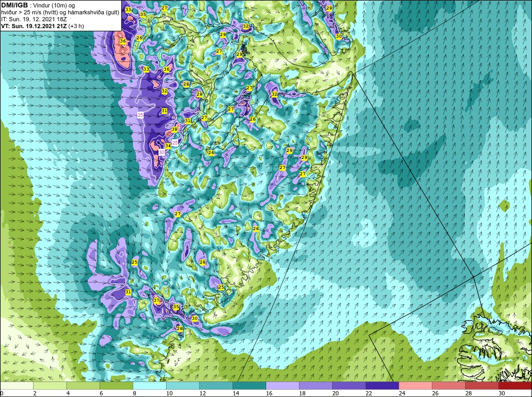The width and height of the screenshot is (532, 397).
Task: Click the yellow 37 gust label
Action: point(156,300)
